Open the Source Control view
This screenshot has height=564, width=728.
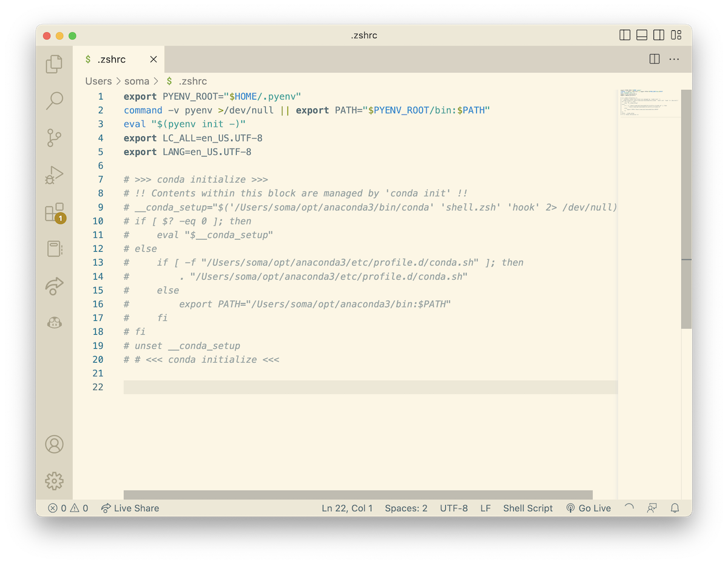click(54, 138)
